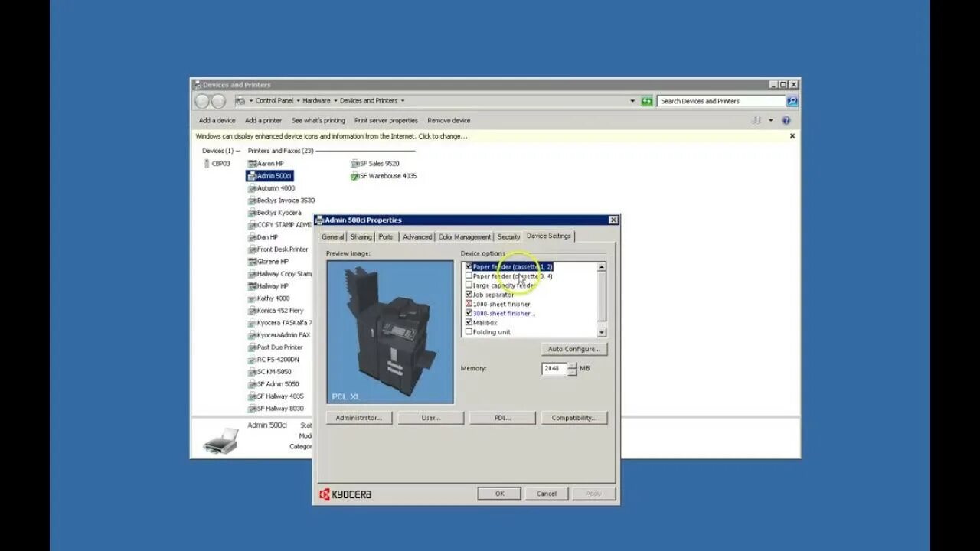
Task: Click inside Search Devices and Printers field
Action: point(721,101)
